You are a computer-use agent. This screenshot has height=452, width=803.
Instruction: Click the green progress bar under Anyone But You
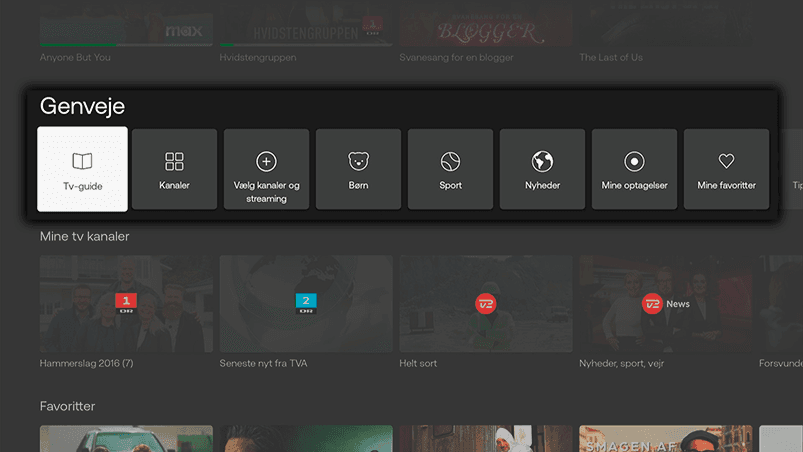point(78,45)
